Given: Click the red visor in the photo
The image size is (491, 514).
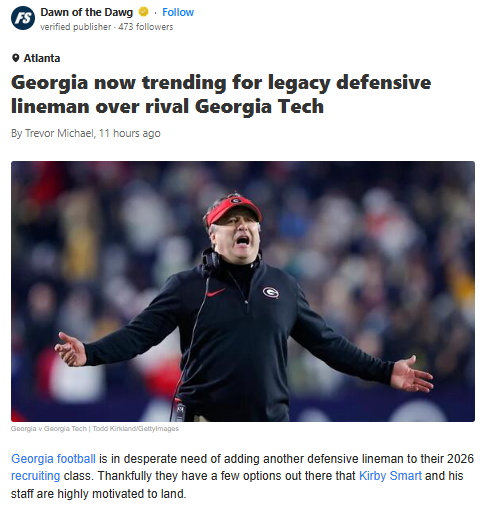Looking at the screenshot, I should (x=234, y=209).
